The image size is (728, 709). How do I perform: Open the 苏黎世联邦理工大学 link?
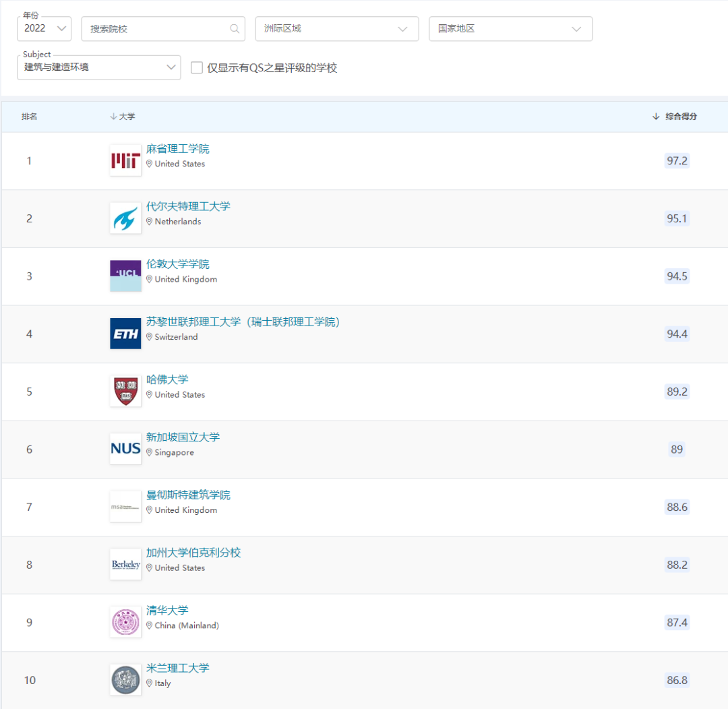pyautogui.click(x=243, y=321)
